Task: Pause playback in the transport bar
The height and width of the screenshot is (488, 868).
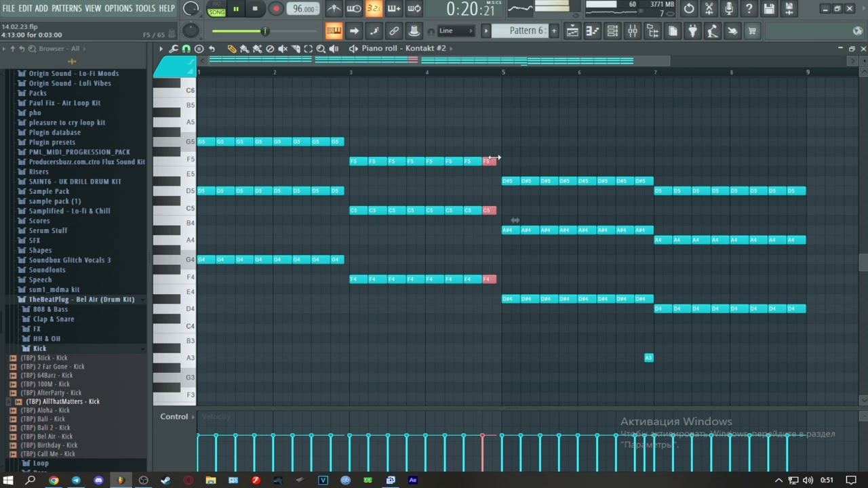Action: point(236,9)
